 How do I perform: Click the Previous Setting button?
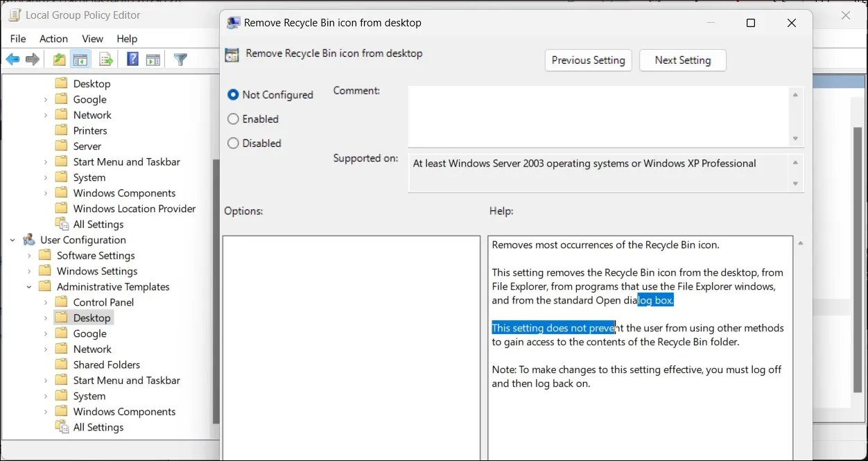[x=588, y=60]
